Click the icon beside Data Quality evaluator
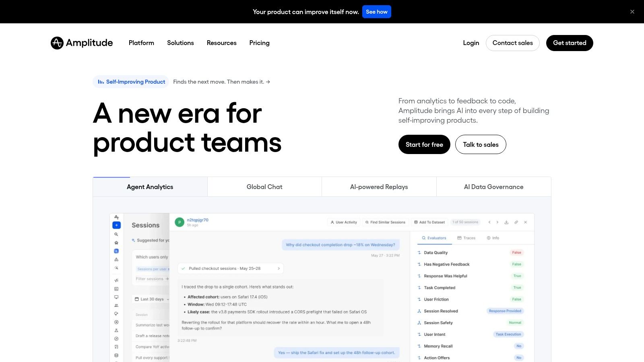This screenshot has width=644, height=362. pos(419,253)
